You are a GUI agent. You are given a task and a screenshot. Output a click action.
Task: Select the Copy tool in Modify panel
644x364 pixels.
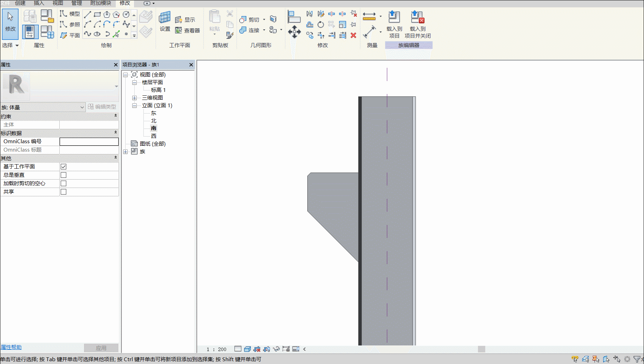point(309,35)
